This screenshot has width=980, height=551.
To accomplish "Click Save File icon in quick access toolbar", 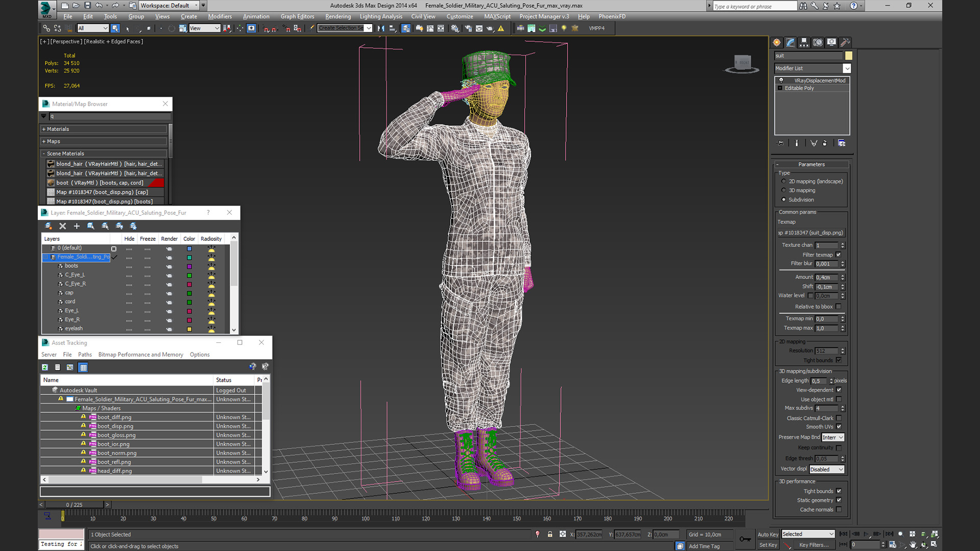I will pos(87,6).
